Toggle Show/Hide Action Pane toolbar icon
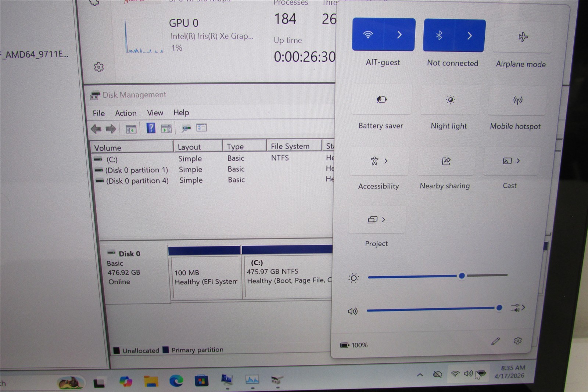The height and width of the screenshot is (392, 588). tap(166, 129)
